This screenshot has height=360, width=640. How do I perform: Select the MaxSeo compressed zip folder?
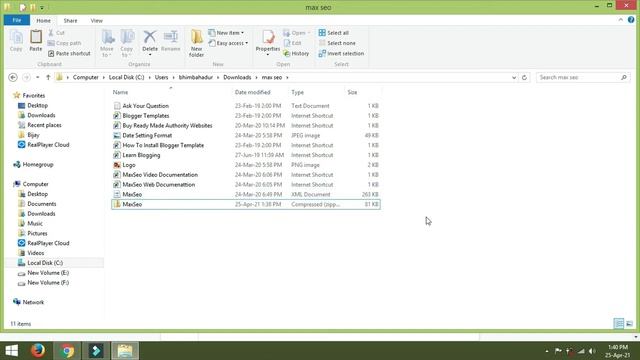[x=246, y=204]
